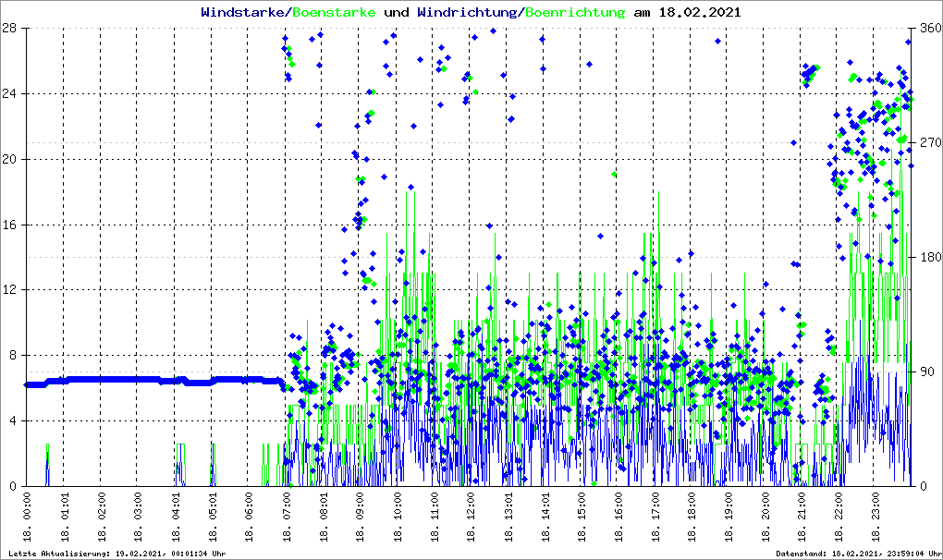Click the 90 label on right axis
Screen dimensions: 943x560
click(x=925, y=371)
